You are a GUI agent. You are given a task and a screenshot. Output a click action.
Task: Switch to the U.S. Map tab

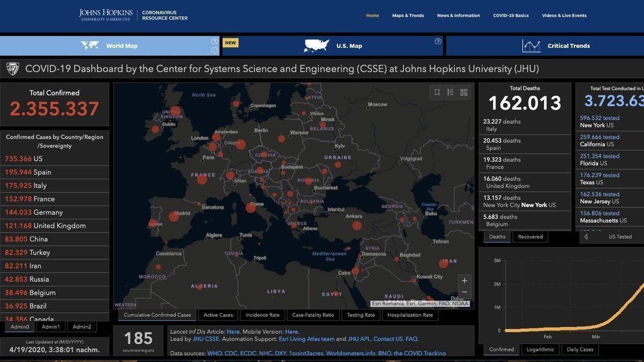[333, 46]
